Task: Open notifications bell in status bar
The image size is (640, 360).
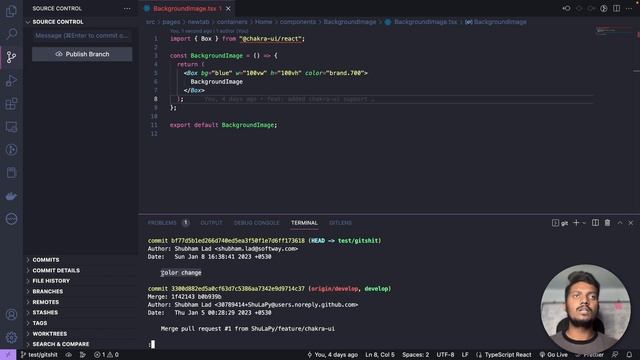Action: tap(629, 355)
